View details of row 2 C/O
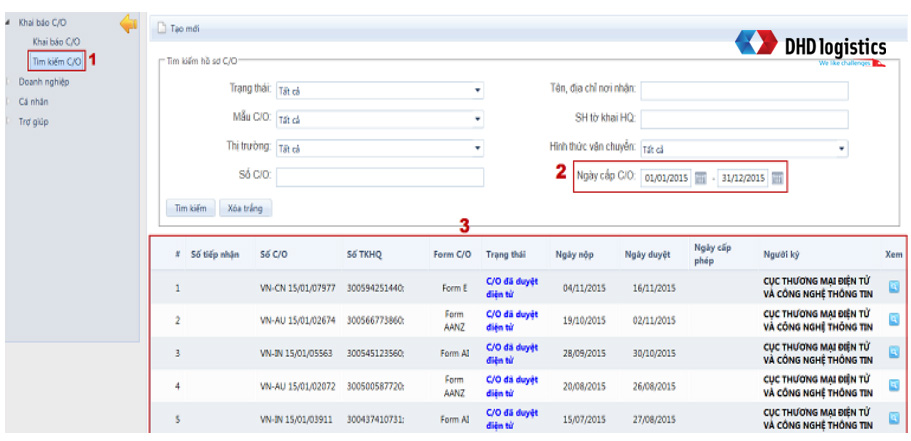 point(893,320)
